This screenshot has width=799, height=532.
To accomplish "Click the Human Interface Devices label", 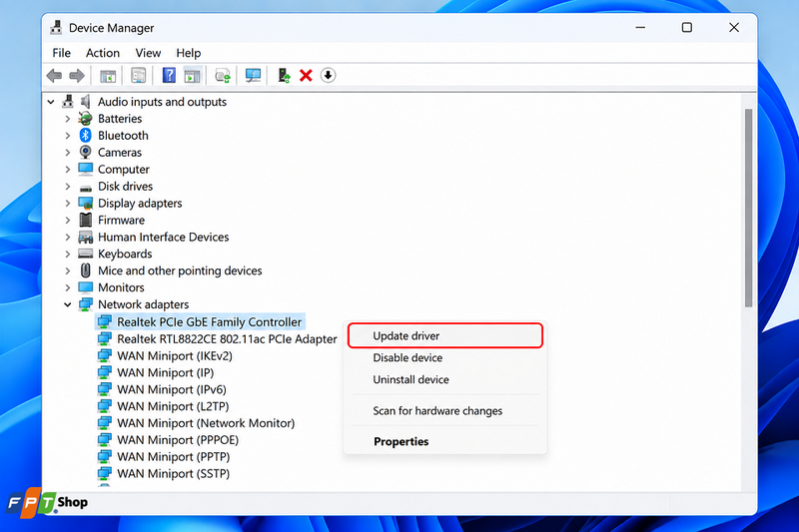I will 163,238.
